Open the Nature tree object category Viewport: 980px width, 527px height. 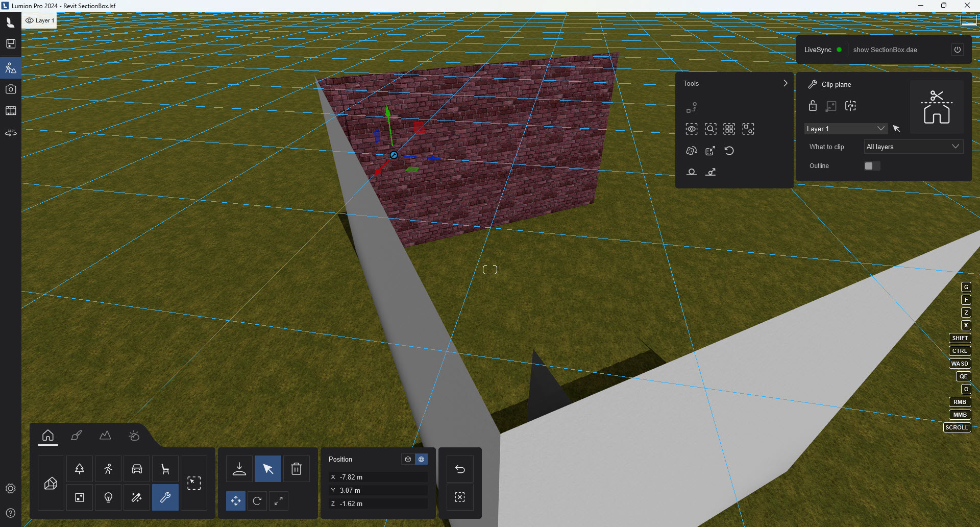click(79, 468)
